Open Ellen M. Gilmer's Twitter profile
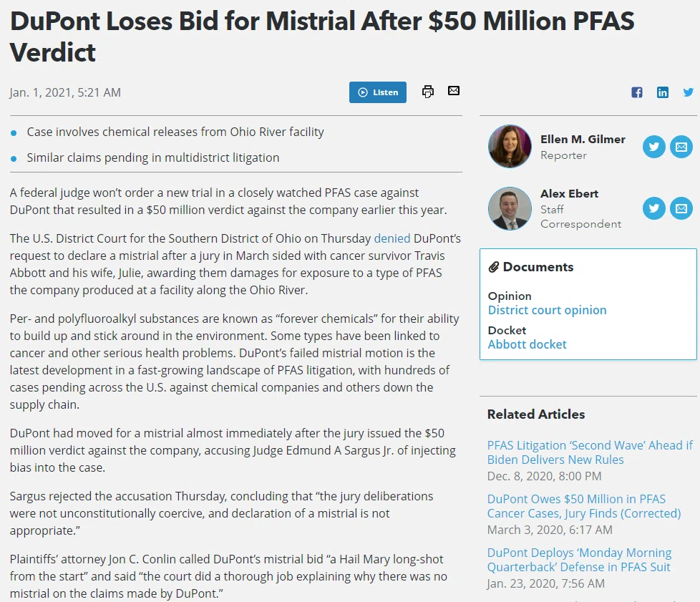Screen dimensions: 700x602 [654, 147]
